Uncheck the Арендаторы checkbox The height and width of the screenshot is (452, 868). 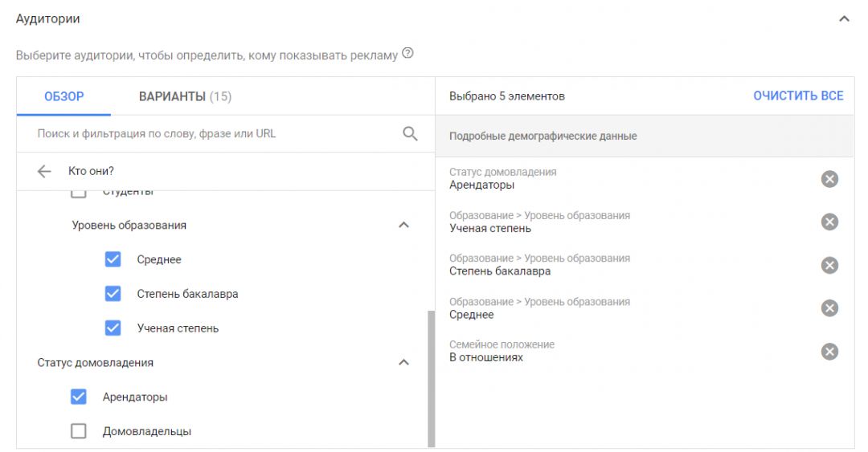tap(79, 396)
